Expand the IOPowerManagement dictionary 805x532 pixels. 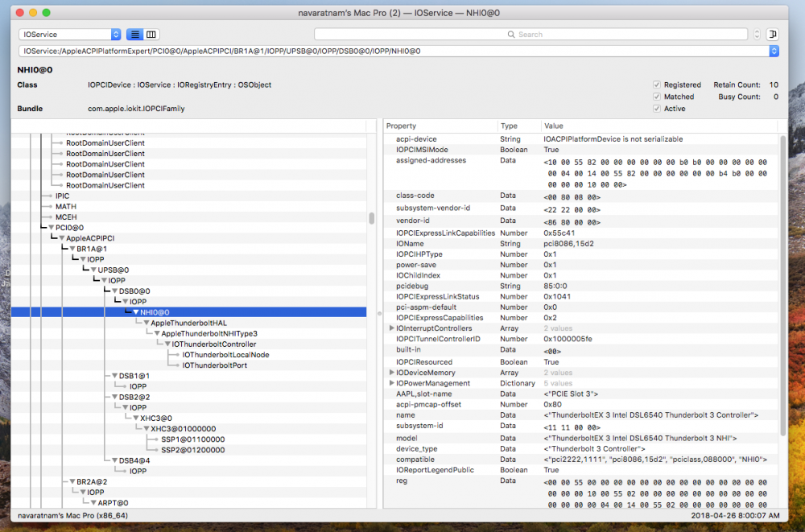click(x=392, y=383)
